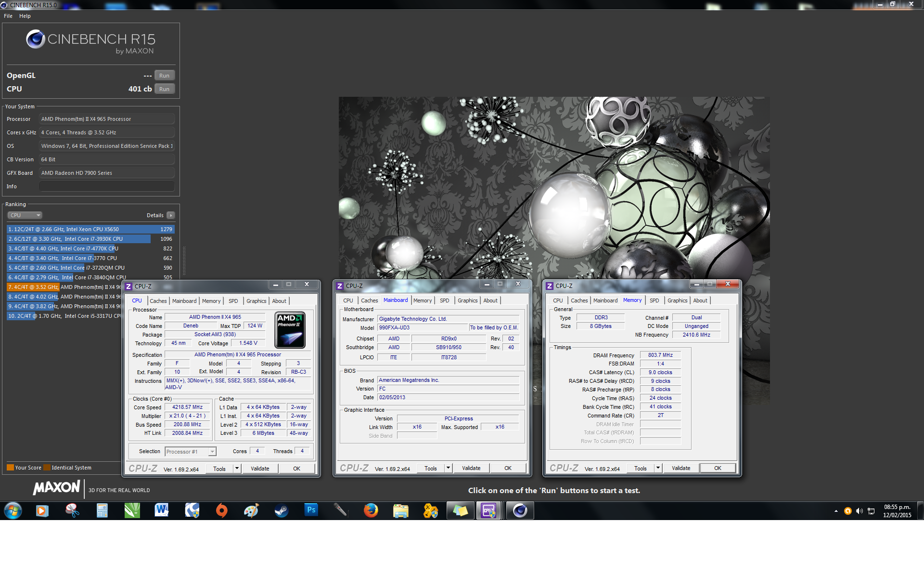Select ranking row Intel Core i7-3930K CPU
The width and height of the screenshot is (924, 574).
[x=90, y=239]
